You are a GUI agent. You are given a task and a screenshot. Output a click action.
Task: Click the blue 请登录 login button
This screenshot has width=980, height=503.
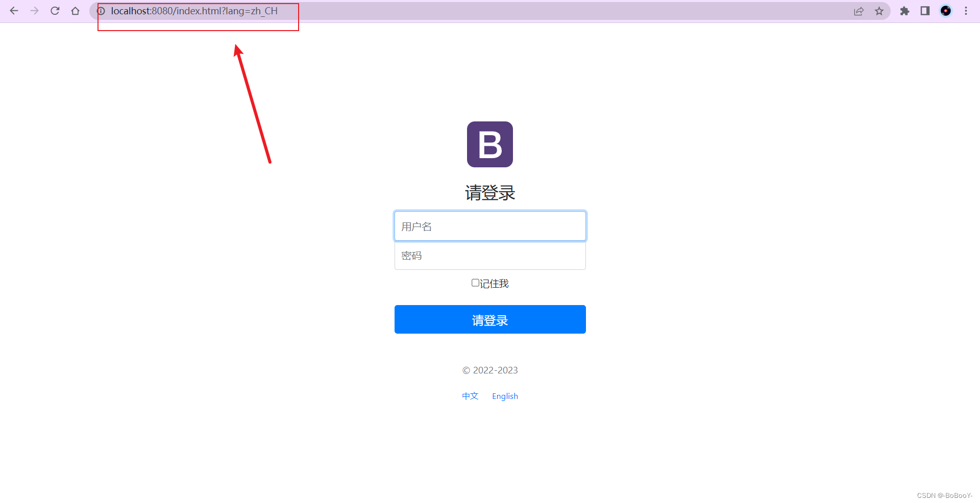click(490, 319)
